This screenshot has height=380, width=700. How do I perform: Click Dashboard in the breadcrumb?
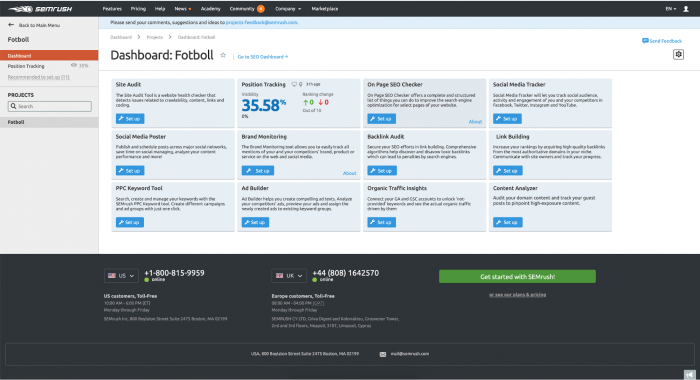pos(121,37)
